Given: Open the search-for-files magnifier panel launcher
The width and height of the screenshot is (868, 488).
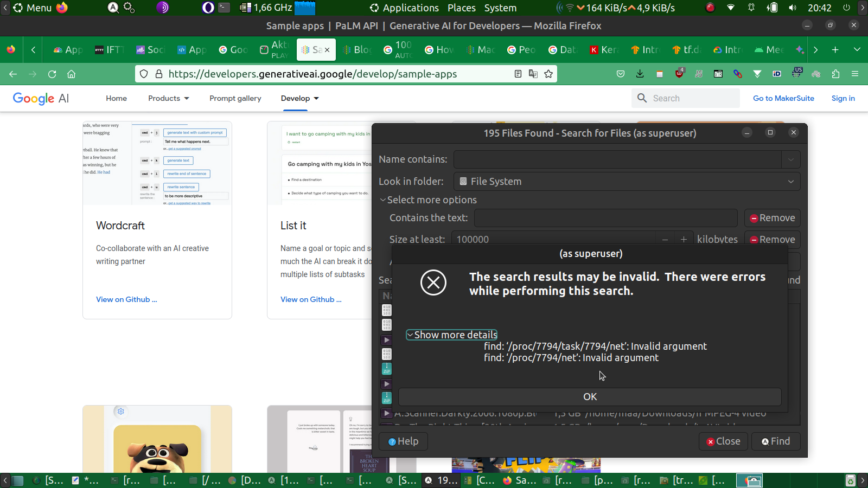Looking at the screenshot, I should pyautogui.click(x=113, y=8).
